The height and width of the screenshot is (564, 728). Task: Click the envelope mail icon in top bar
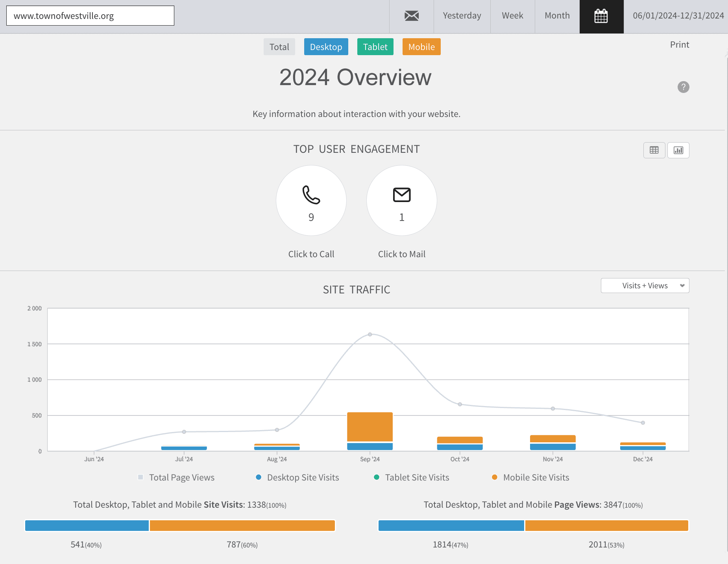tap(412, 16)
